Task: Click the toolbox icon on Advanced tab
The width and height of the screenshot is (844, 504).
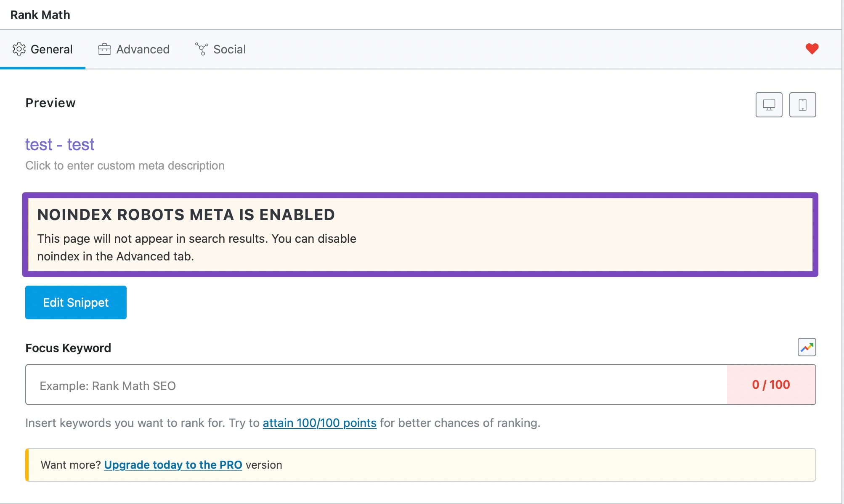Action: click(104, 49)
